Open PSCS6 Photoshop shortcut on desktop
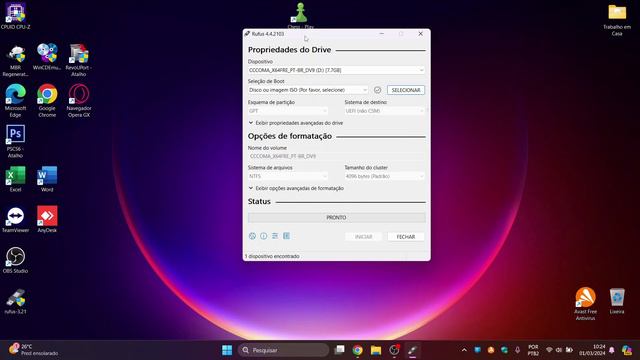Screen dimensions: 640x360 pyautogui.click(x=16, y=141)
